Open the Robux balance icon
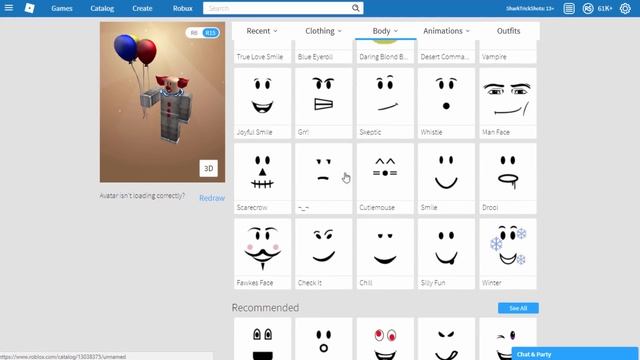This screenshot has height=360, width=640. 588,8
